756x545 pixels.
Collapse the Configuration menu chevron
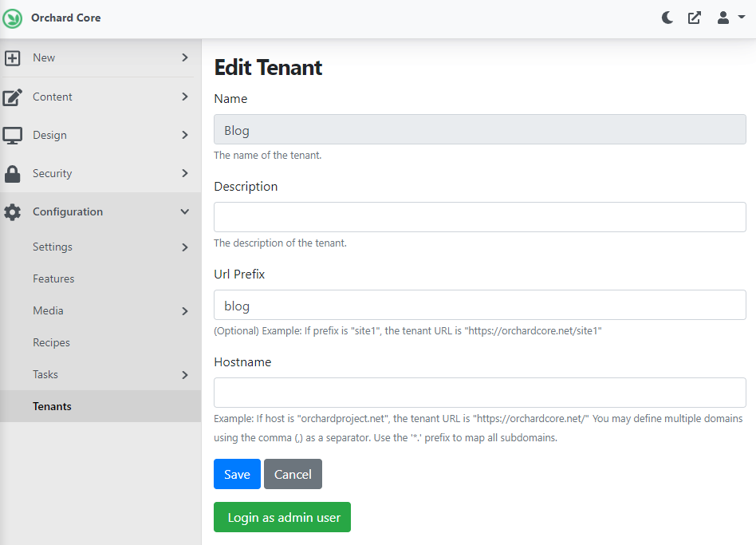click(185, 211)
